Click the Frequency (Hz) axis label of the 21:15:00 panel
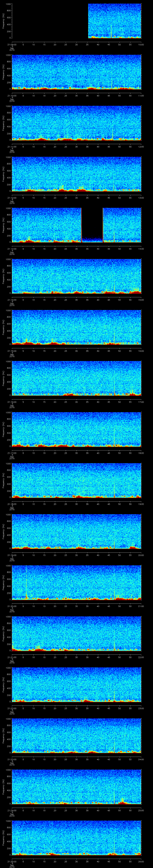Image resolution: width=153 pixels, height=868 pixels. click(x=3, y=327)
